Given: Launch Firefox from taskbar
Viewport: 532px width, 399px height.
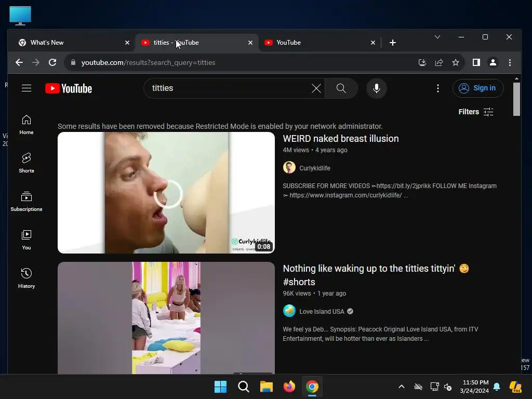Looking at the screenshot, I should point(289,387).
